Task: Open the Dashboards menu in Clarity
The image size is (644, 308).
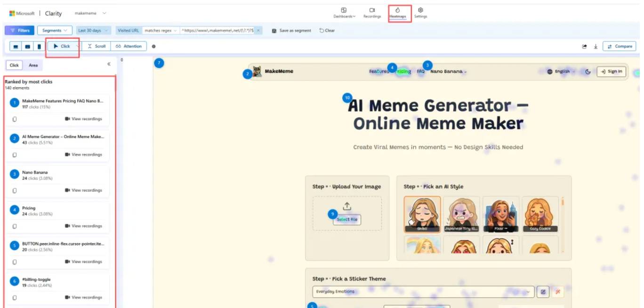Action: [344, 13]
